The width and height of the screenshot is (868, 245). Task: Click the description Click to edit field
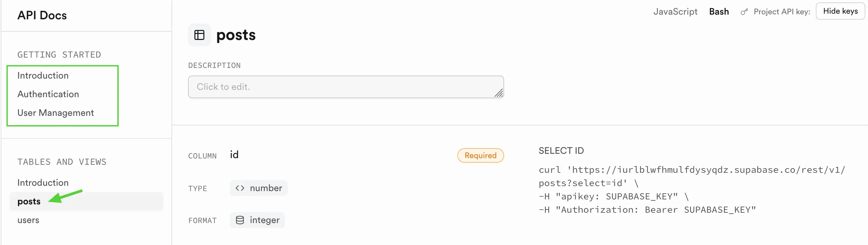point(346,87)
